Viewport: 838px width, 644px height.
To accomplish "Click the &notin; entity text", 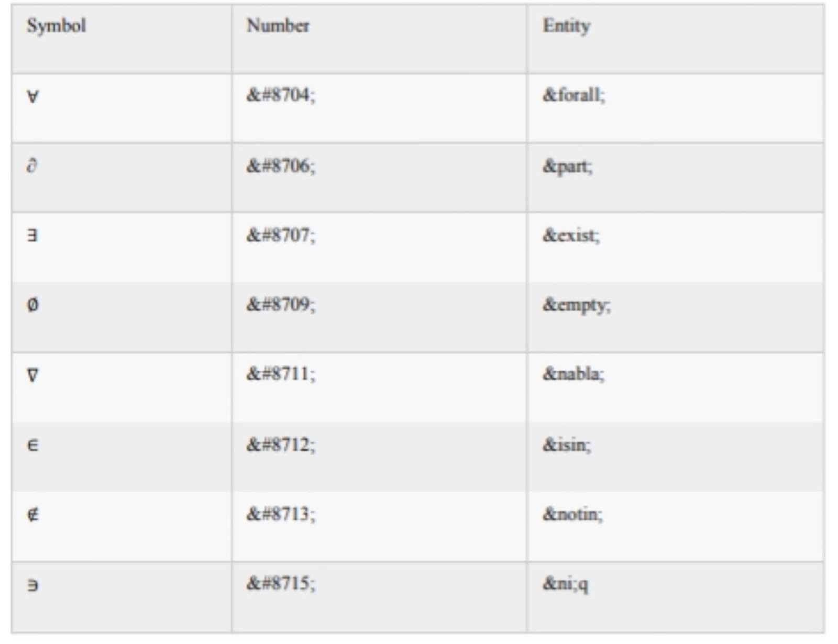I will 573,514.
